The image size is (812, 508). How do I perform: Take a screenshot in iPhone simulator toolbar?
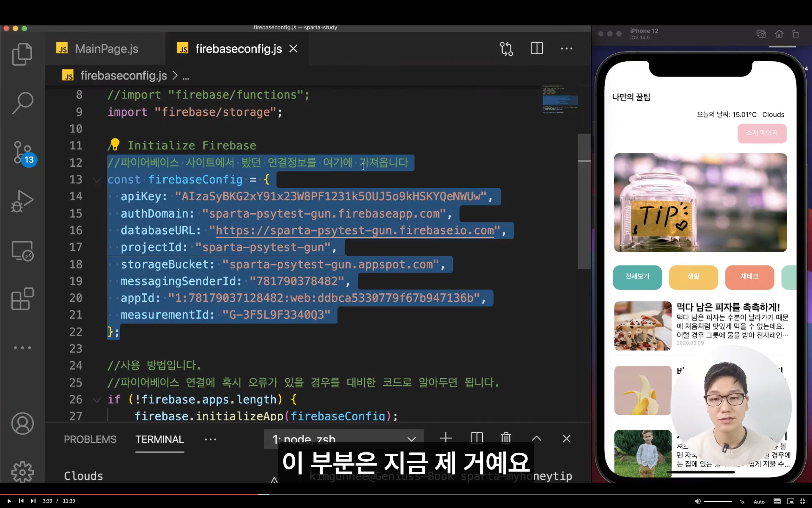(761, 34)
